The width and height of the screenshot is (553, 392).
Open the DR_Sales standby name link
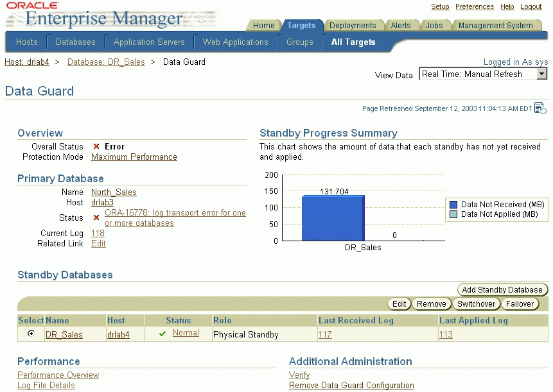coord(64,334)
